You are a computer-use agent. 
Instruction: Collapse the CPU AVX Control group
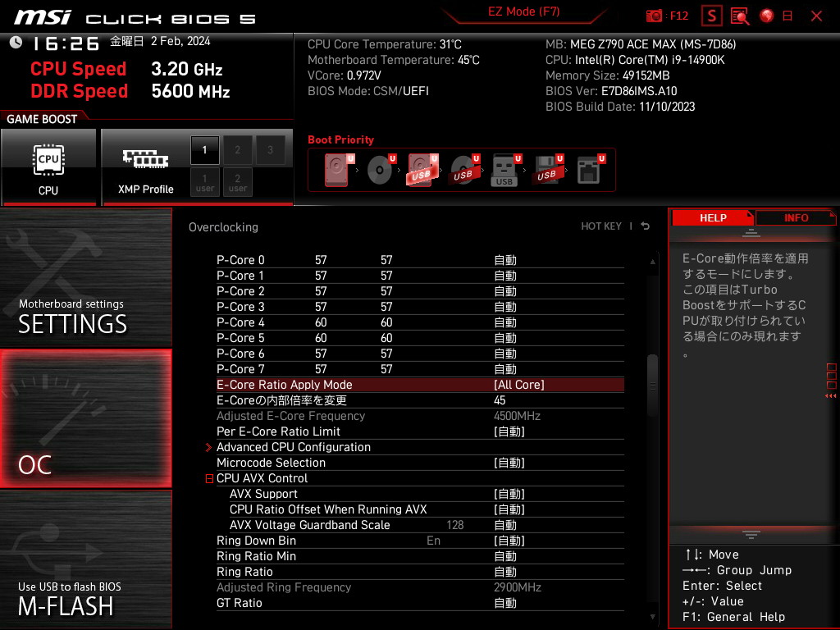(209, 478)
